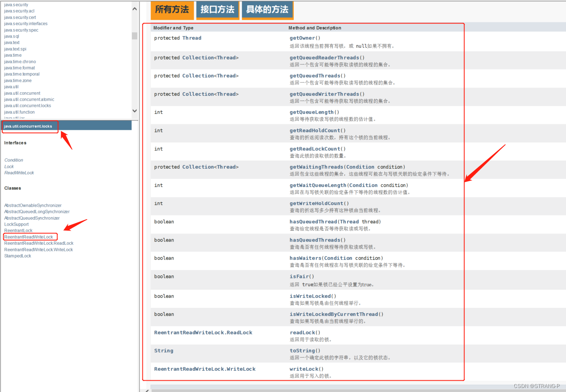Select the java.text.spi package
The height and width of the screenshot is (392, 566).
15,49
